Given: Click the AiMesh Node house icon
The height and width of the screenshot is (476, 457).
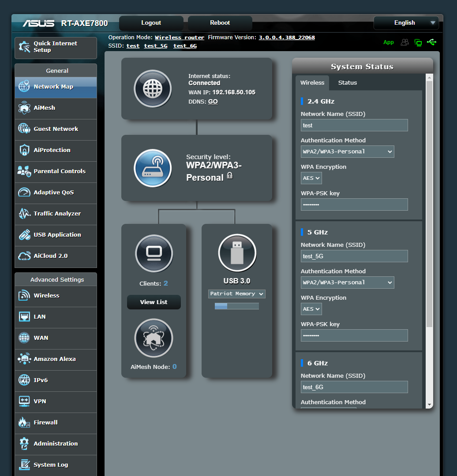Looking at the screenshot, I should pyautogui.click(x=154, y=338).
